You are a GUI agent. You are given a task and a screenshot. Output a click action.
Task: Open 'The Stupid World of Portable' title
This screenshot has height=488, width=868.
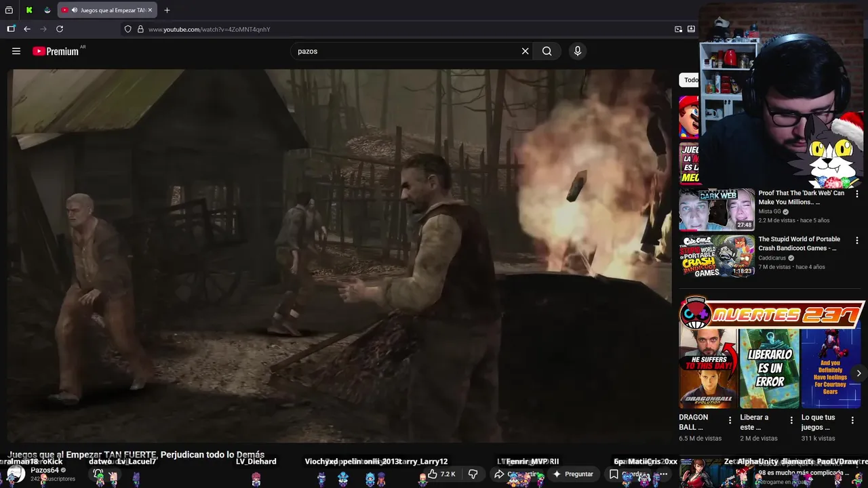(800, 243)
